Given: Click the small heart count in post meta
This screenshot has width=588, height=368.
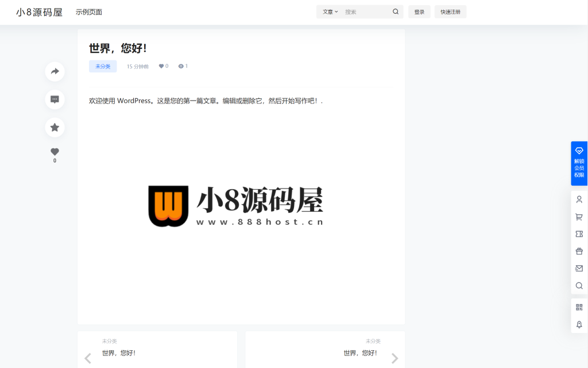Looking at the screenshot, I should 164,66.
